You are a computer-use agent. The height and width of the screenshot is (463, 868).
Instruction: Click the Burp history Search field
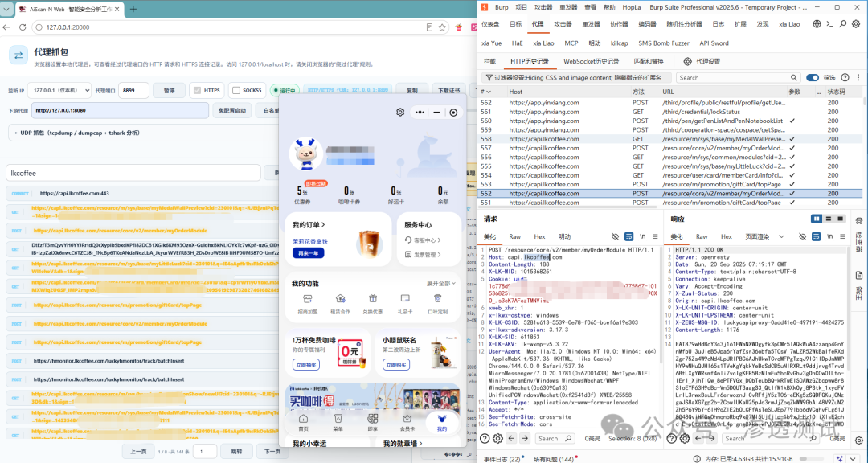(739, 77)
